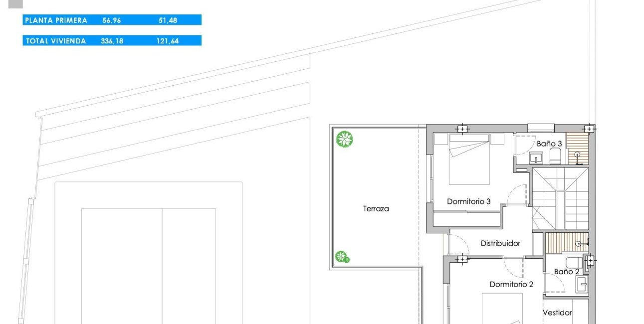
Task: Click the sink symbol in Baño 3
Action: point(536,158)
